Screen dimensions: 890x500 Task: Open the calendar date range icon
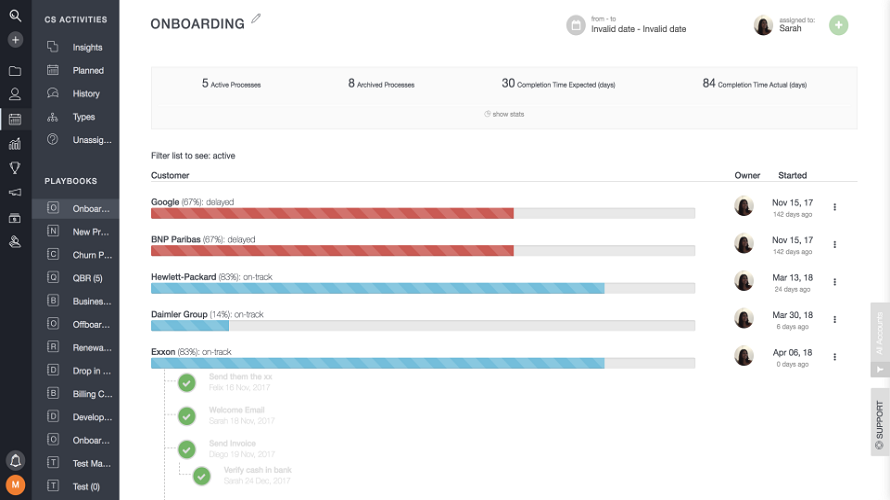tap(576, 25)
